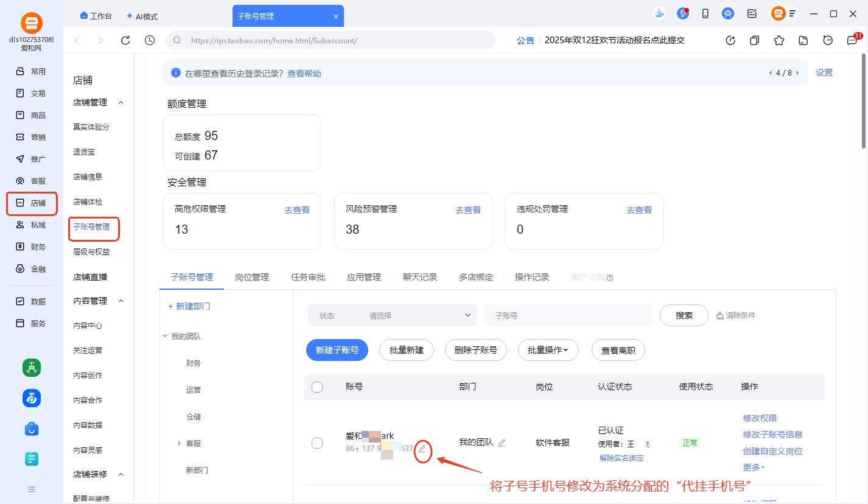Select 财务 department in the tree
The height and width of the screenshot is (504, 868).
tap(194, 363)
